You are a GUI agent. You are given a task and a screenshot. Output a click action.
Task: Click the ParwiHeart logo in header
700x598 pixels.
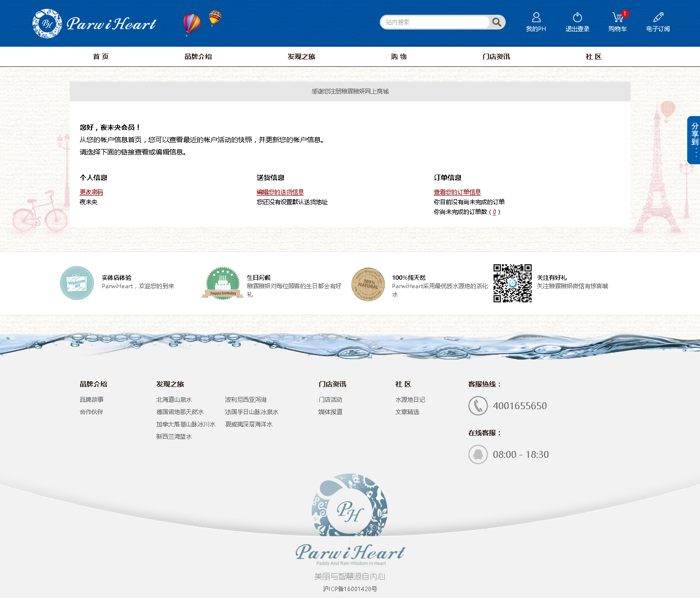tap(94, 23)
